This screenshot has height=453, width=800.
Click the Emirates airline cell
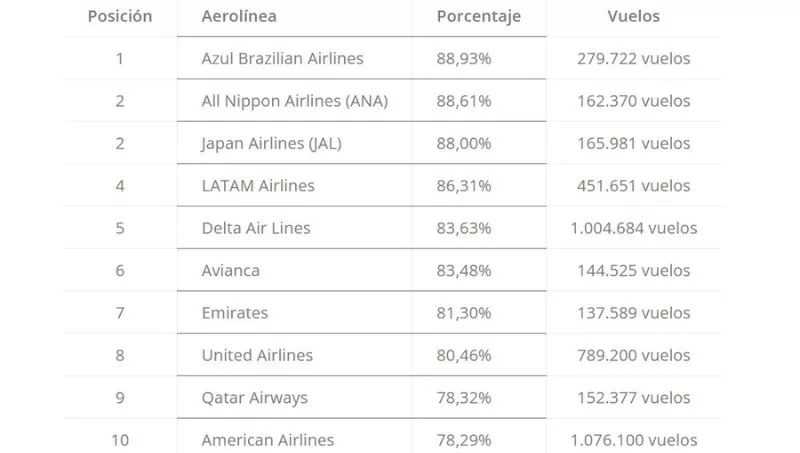coord(235,313)
